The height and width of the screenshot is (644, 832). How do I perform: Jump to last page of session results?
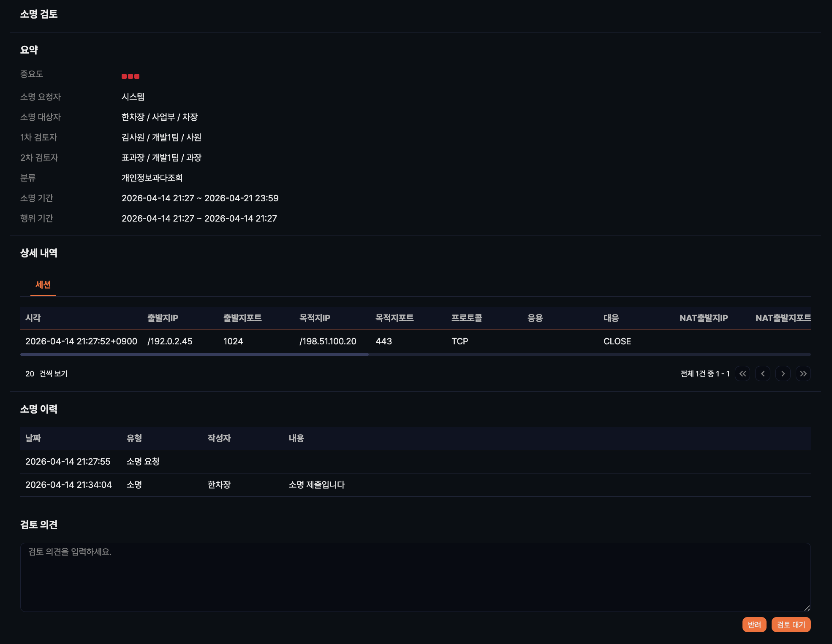(x=803, y=373)
